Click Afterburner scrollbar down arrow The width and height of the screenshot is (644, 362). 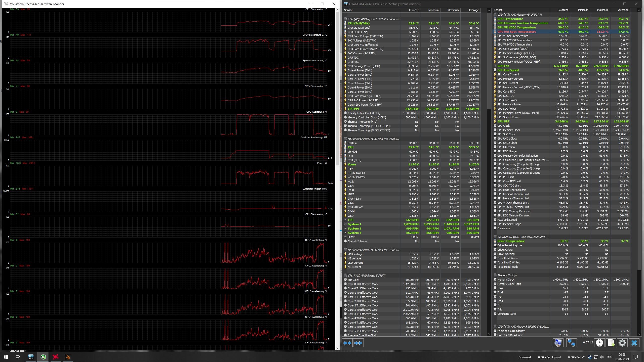(337, 348)
